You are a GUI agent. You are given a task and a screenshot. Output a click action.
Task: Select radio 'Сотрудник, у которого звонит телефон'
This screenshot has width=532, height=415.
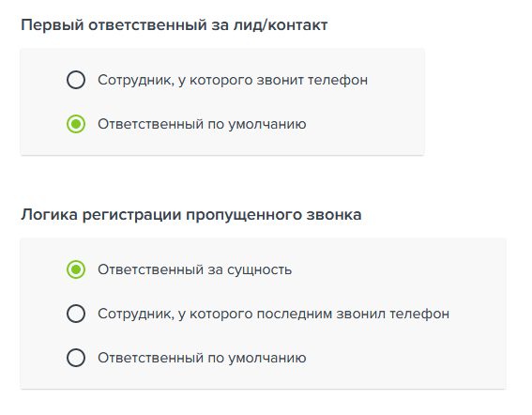pyautogui.click(x=76, y=80)
